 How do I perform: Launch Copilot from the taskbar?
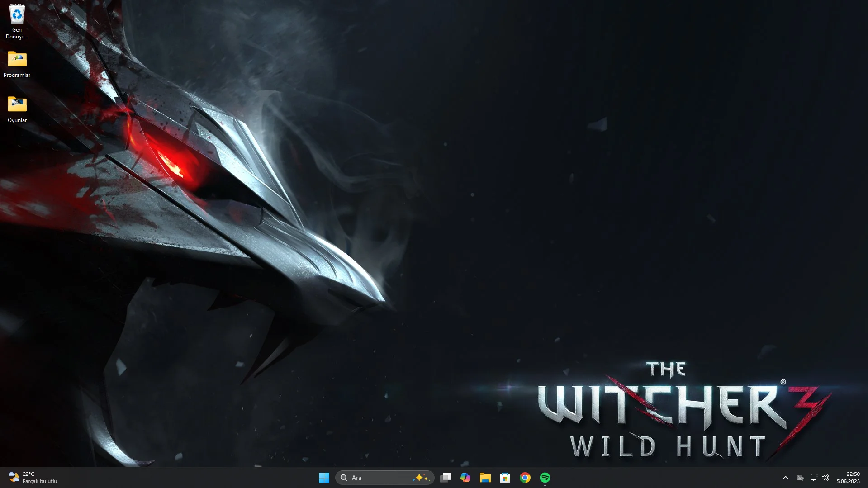pos(465,478)
